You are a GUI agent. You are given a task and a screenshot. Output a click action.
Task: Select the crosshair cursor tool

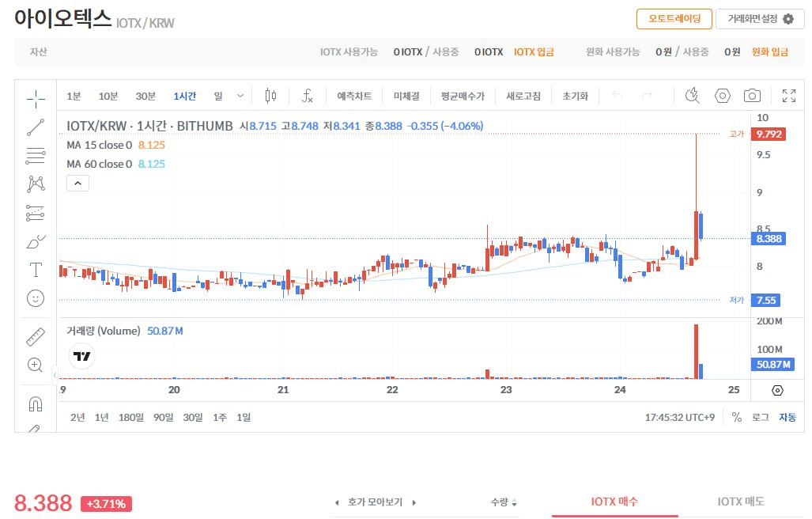coord(36,98)
